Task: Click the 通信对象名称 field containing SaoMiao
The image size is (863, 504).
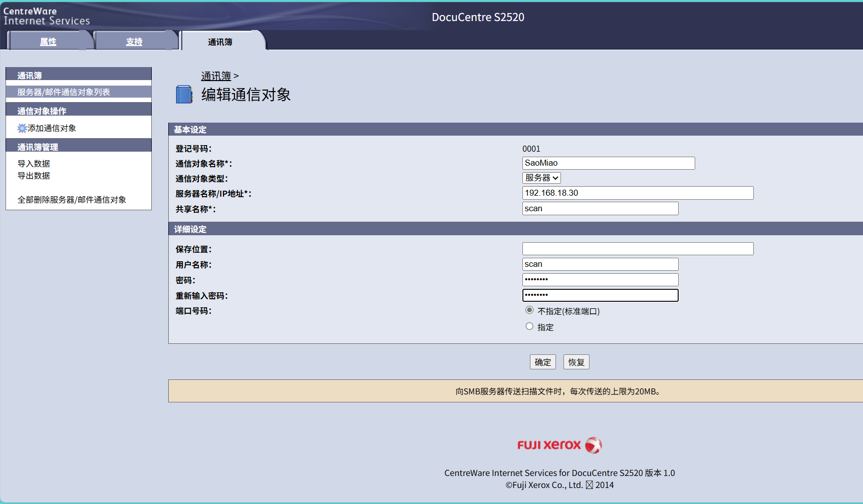Action: [x=609, y=163]
